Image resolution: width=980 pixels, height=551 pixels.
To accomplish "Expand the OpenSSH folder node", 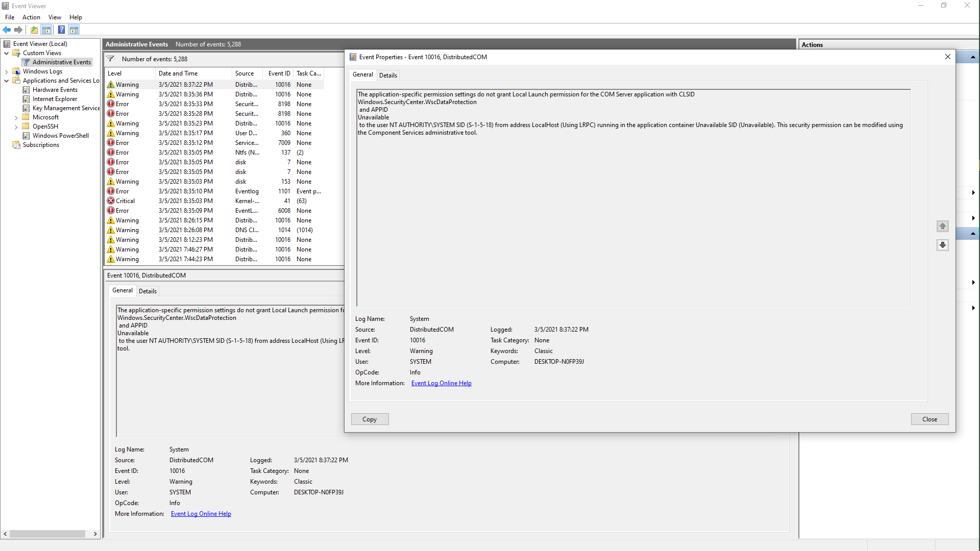I will click(x=16, y=127).
